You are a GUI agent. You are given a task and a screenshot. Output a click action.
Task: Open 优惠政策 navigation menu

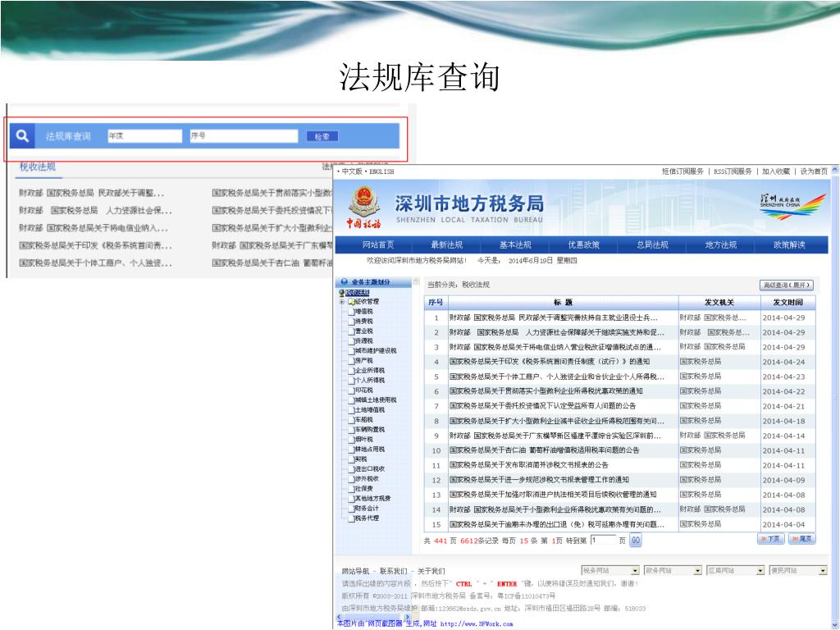583,244
